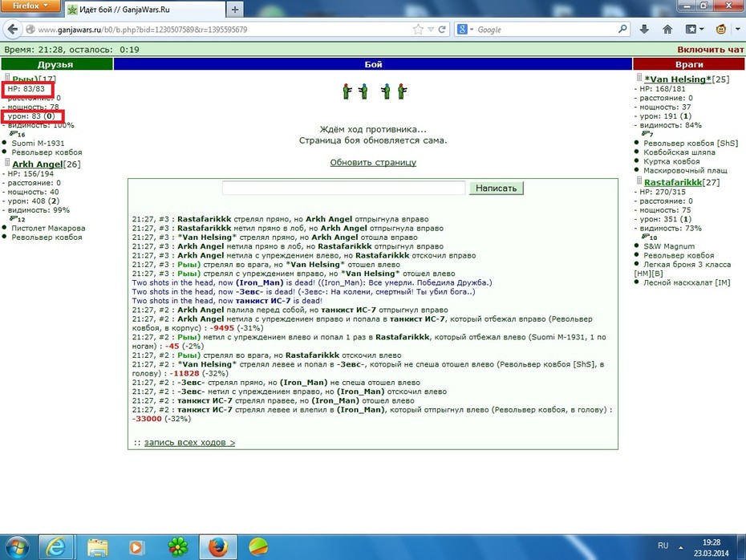Click Пистолет Макарова weapon entry
Image resolution: width=746 pixels, height=560 pixels.
tap(48, 228)
